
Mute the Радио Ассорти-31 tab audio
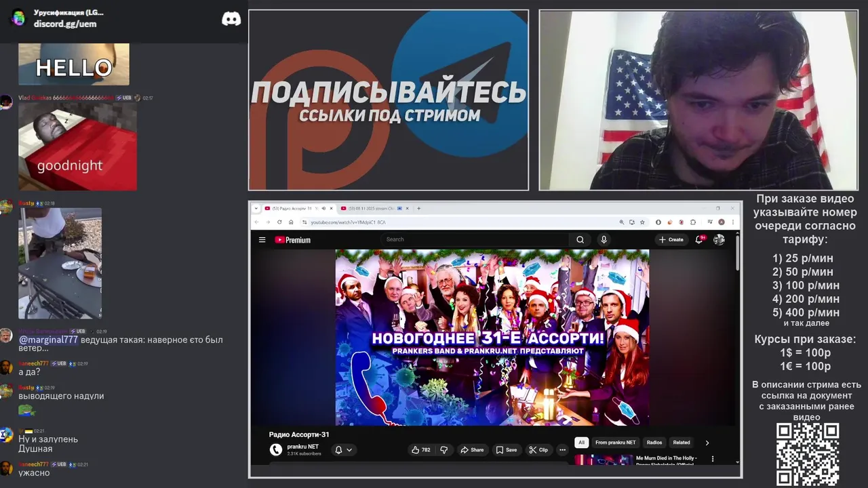[323, 208]
